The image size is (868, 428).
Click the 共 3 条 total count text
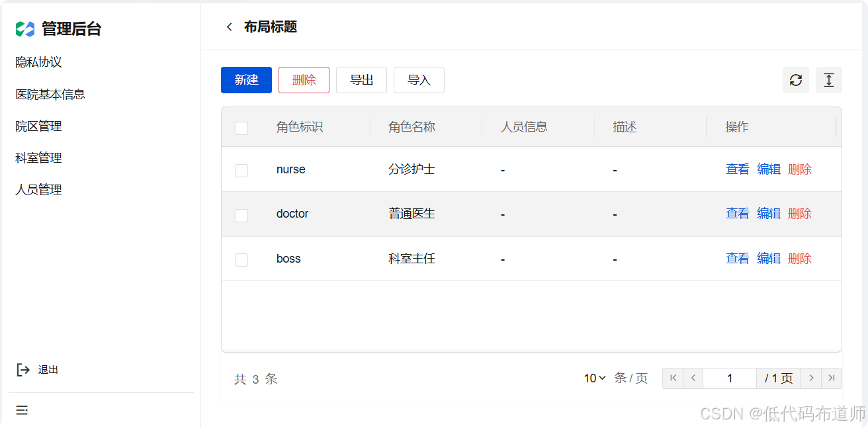[255, 379]
